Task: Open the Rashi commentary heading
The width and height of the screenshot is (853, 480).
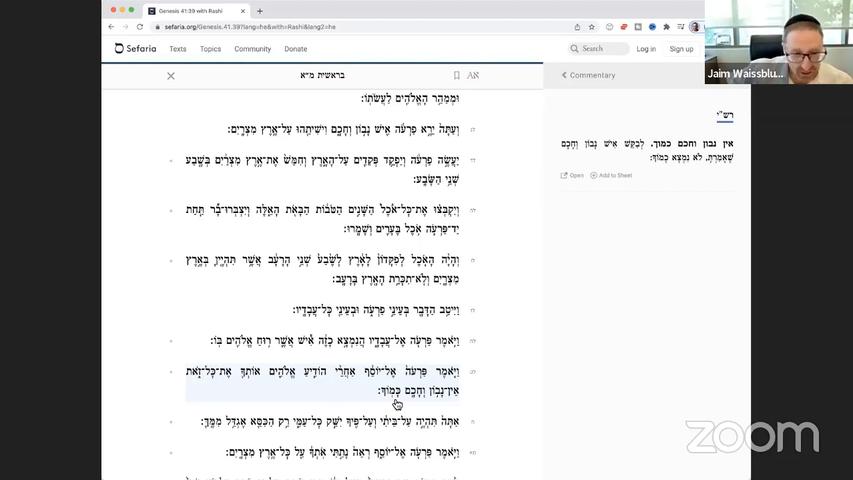Action: 725,115
